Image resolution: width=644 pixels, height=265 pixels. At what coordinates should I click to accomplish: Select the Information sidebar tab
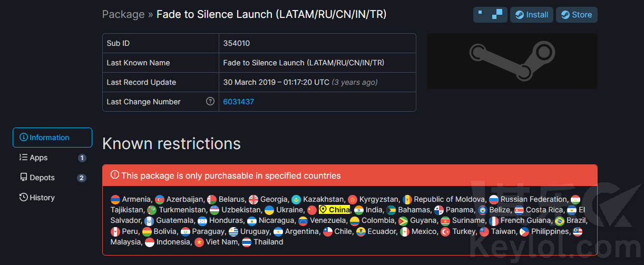(x=52, y=138)
